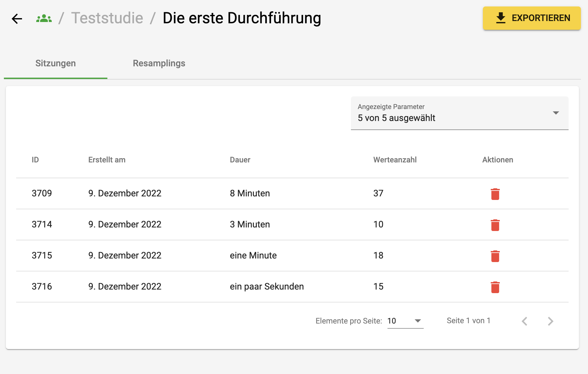Click the Exportieren button
This screenshot has width=588, height=374.
tap(532, 18)
